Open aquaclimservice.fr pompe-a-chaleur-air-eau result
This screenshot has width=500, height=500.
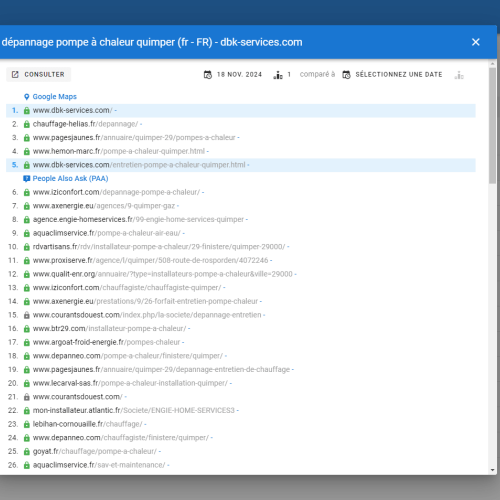click(x=107, y=233)
